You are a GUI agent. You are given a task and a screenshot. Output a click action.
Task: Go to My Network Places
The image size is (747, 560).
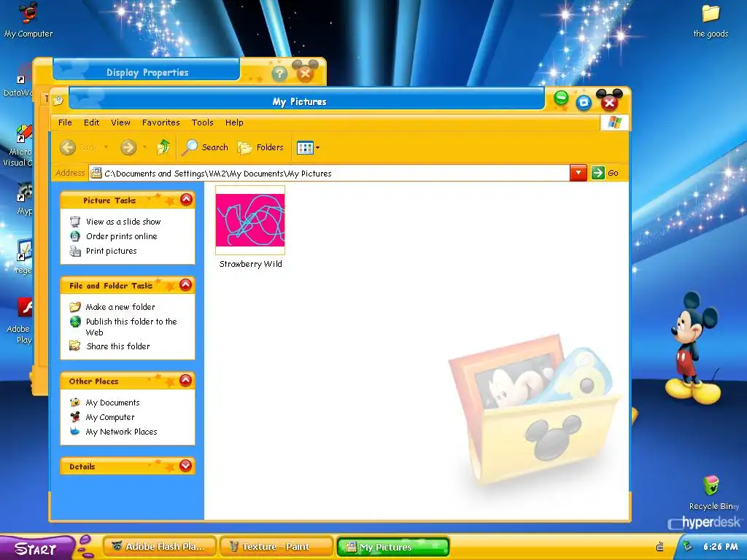121,432
